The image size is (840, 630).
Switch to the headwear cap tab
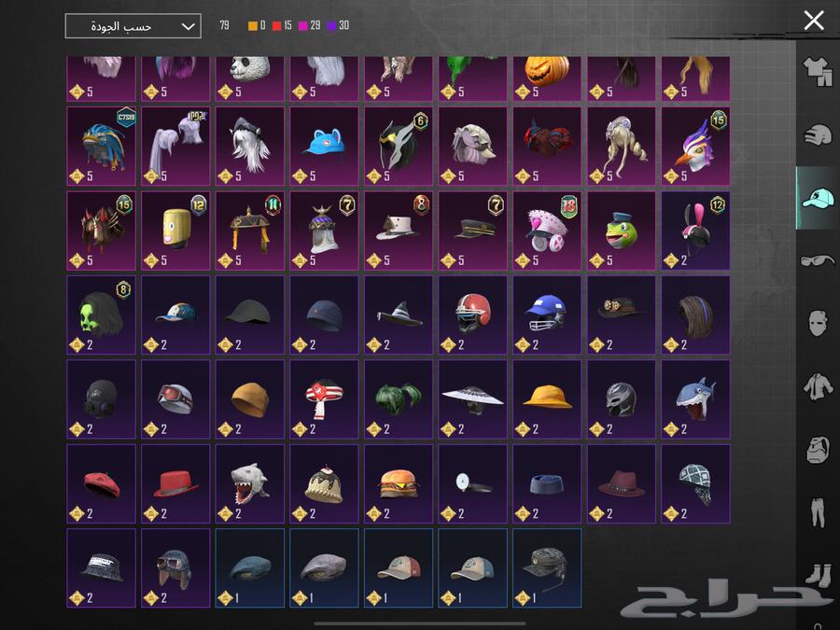[x=818, y=198]
